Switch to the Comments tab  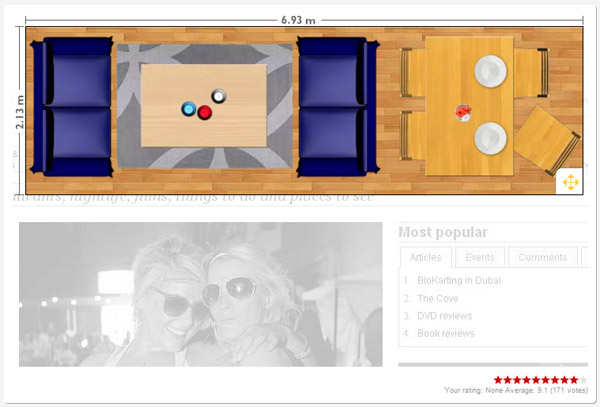[x=543, y=257]
